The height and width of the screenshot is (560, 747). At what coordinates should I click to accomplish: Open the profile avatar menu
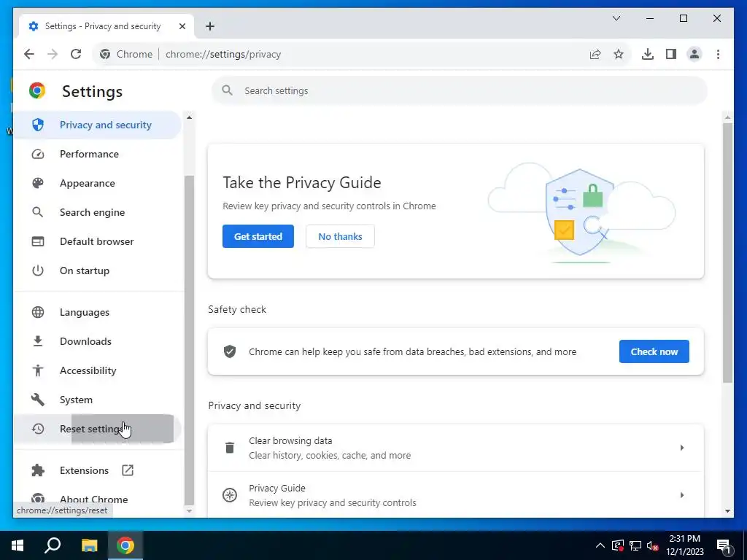[x=694, y=54]
